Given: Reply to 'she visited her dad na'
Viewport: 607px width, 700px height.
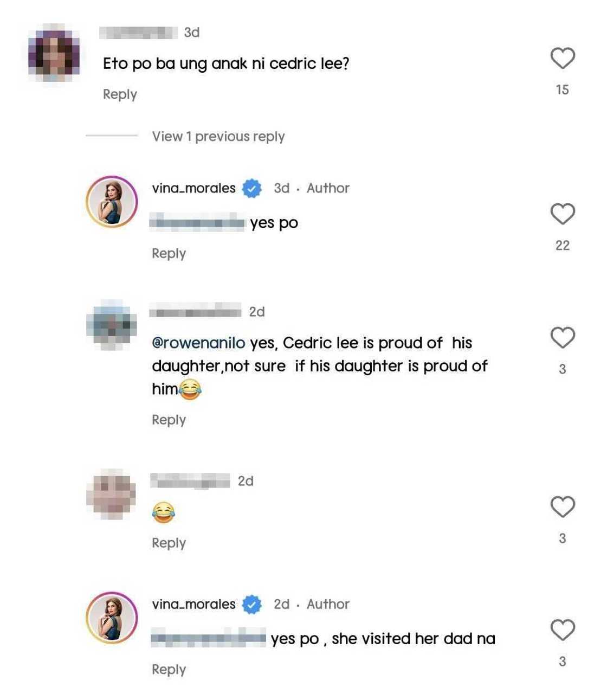Looking at the screenshot, I should click(169, 670).
